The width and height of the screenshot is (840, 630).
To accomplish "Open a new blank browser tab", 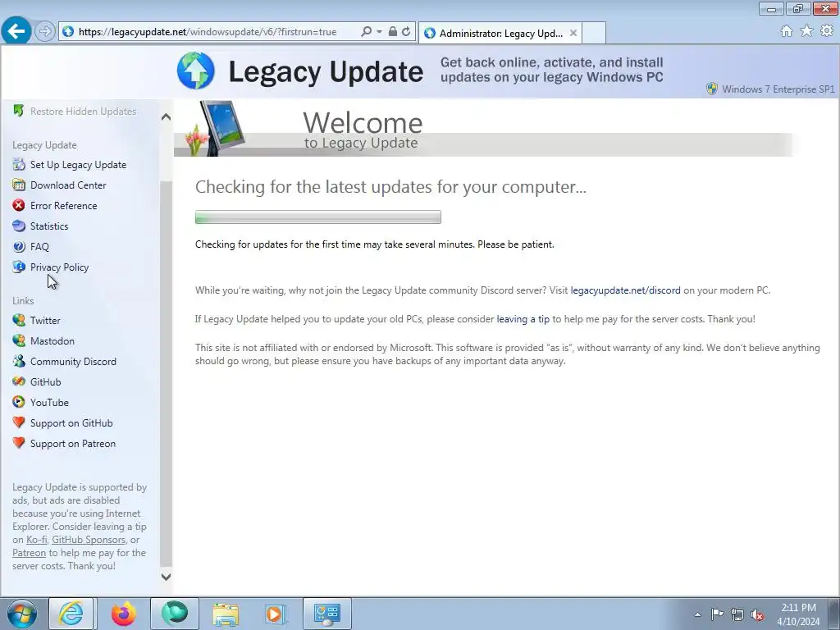I will tap(594, 33).
